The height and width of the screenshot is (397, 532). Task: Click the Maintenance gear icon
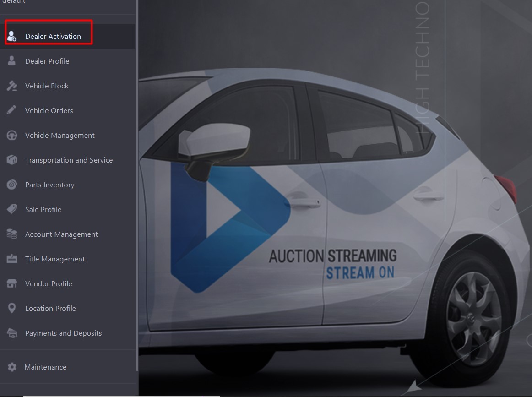point(12,367)
